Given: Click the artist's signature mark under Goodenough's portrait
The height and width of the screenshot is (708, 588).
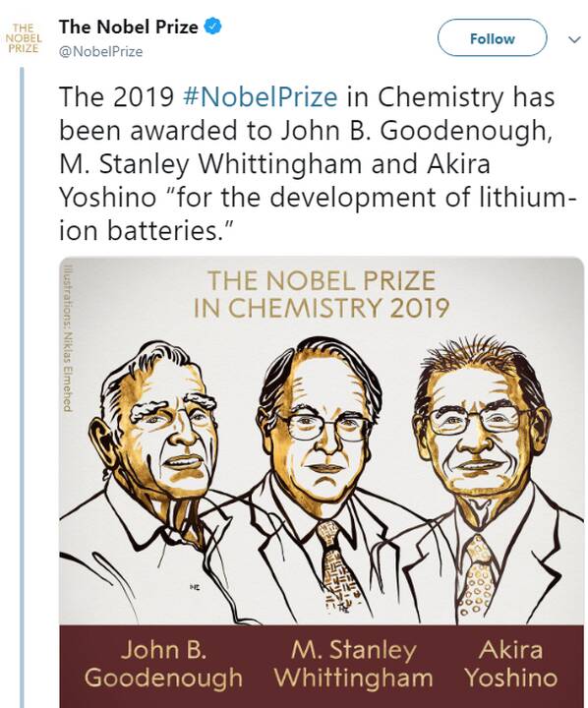Looking at the screenshot, I should point(195,587).
